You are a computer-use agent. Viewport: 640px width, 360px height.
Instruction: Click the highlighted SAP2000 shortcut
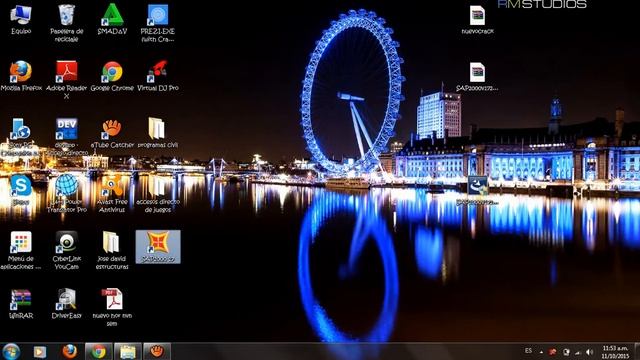[x=158, y=247]
